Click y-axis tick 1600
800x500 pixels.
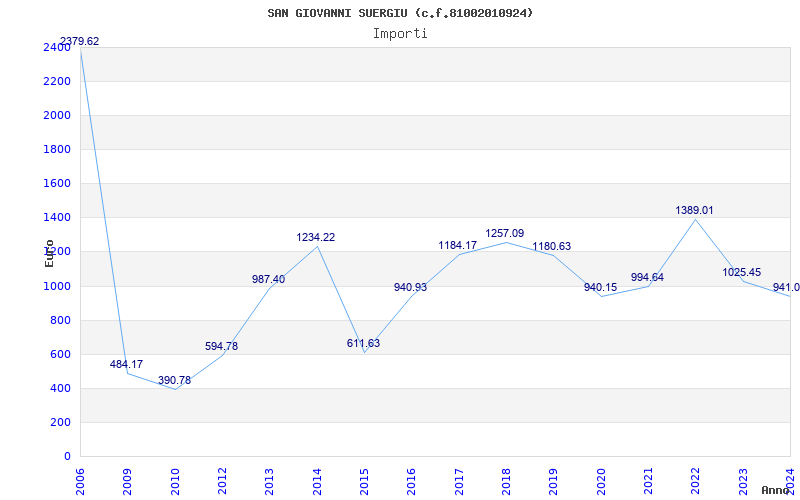[55, 184]
